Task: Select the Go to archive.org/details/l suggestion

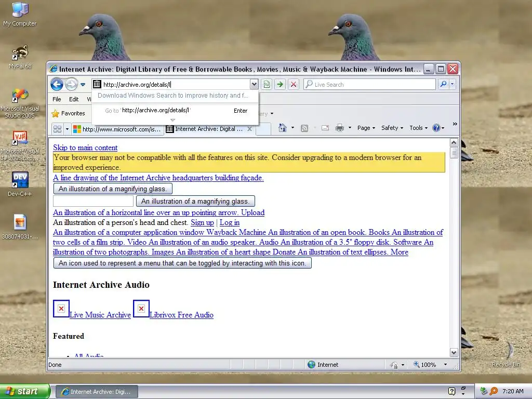Action: pos(175,111)
